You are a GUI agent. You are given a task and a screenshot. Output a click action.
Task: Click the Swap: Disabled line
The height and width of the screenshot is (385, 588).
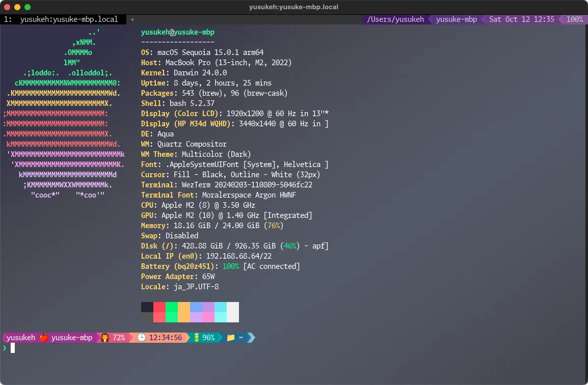click(170, 235)
